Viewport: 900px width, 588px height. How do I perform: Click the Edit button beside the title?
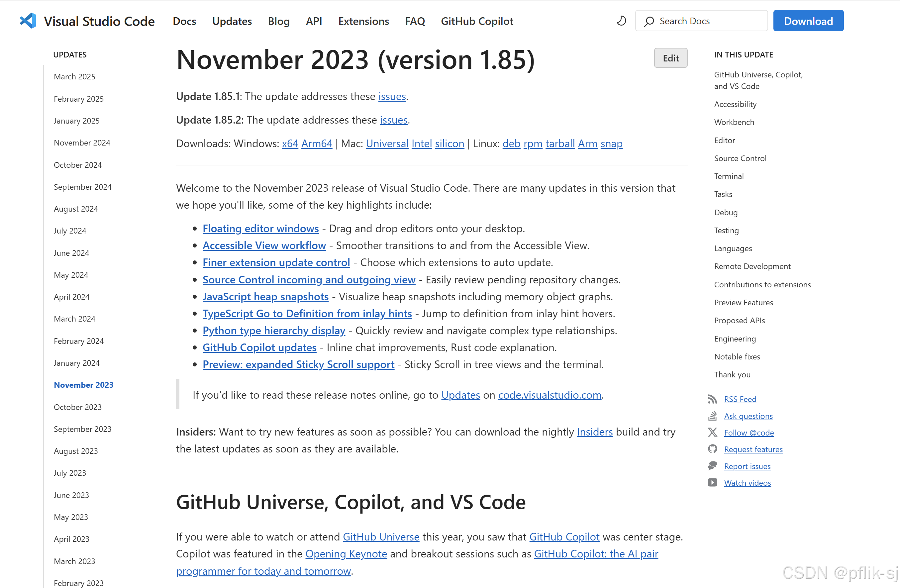click(670, 58)
